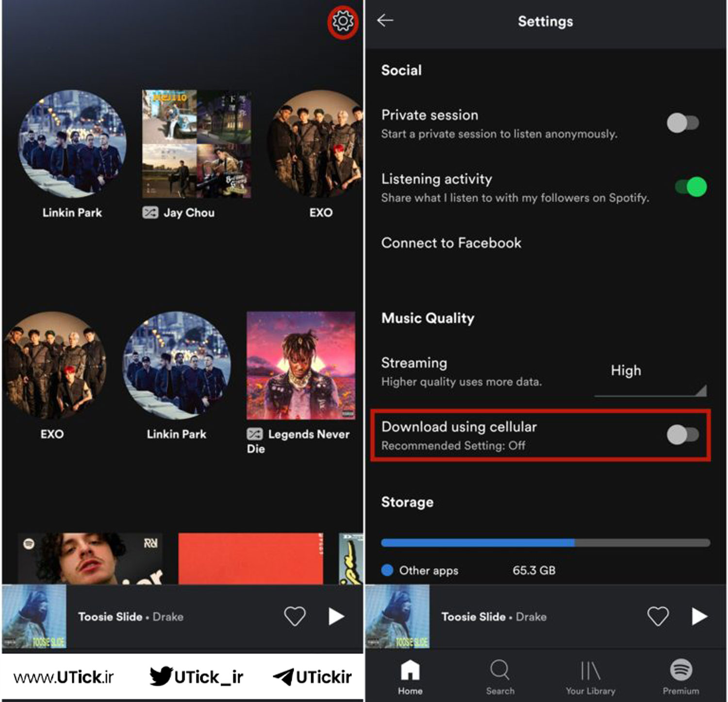Click the 'Other apps' storage legend

tap(420, 570)
